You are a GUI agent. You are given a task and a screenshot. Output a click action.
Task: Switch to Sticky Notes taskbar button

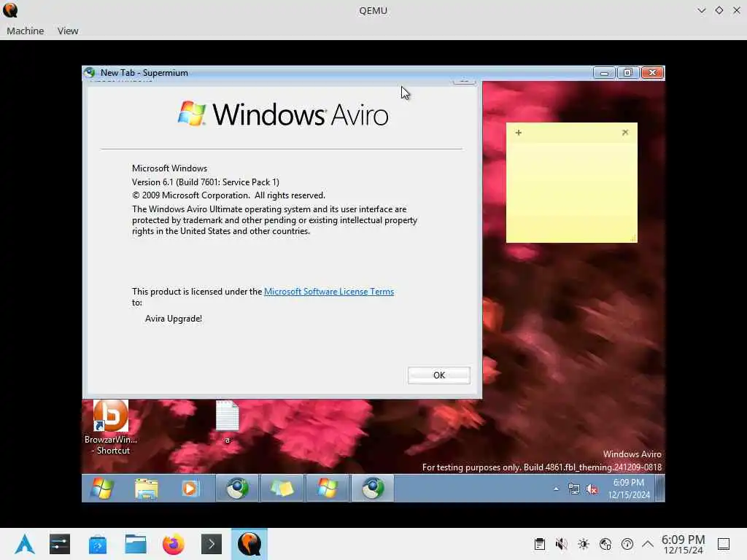click(x=282, y=488)
